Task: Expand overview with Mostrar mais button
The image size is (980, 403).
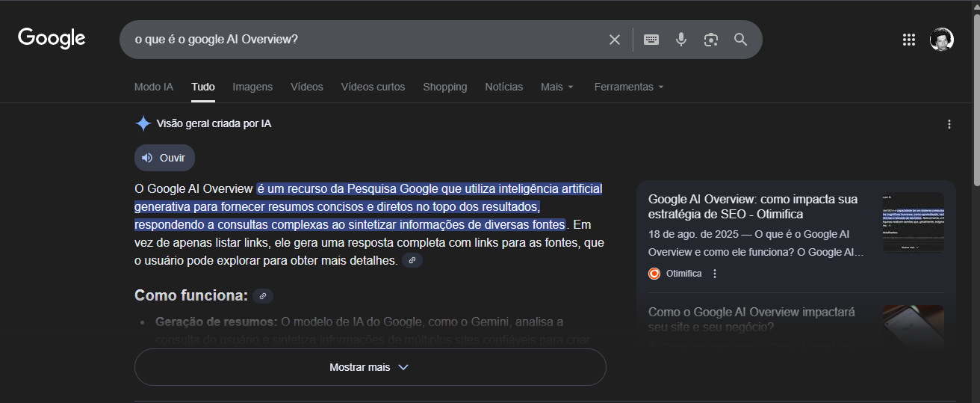Action: (370, 367)
